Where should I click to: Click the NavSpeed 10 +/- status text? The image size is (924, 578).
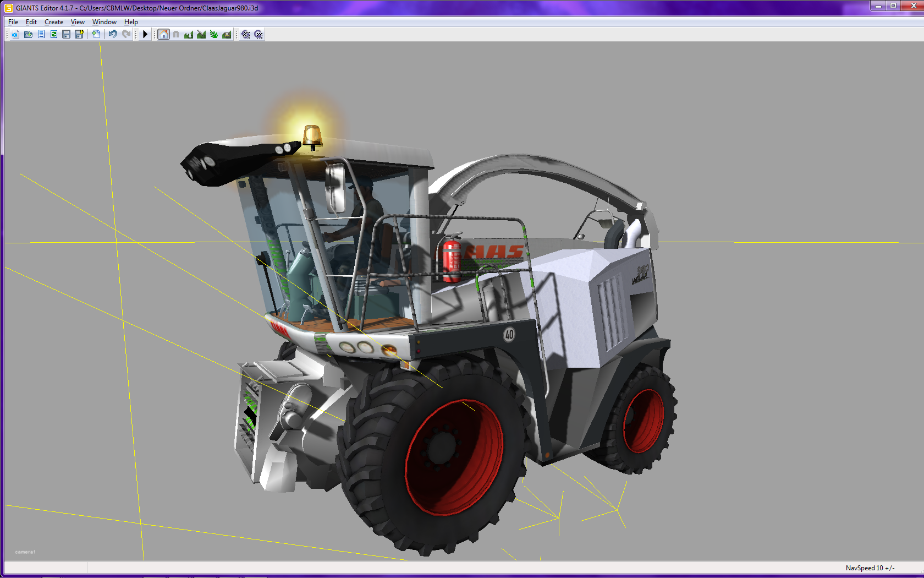point(870,568)
